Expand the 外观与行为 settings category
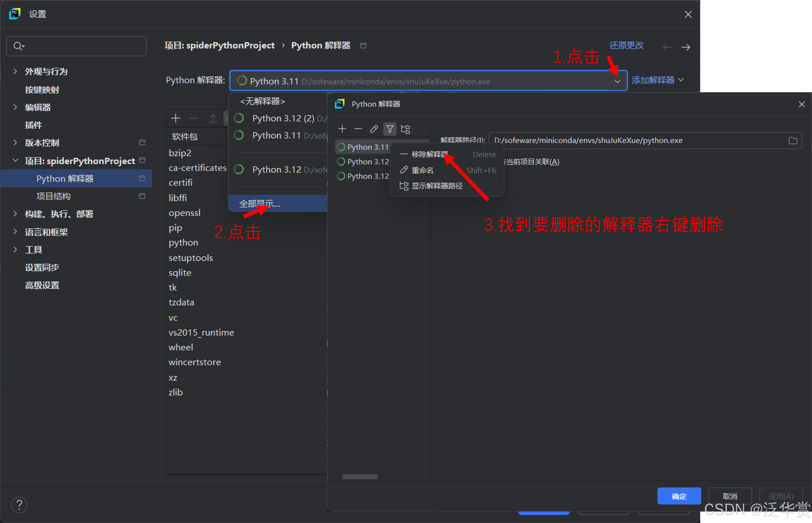 (x=15, y=71)
